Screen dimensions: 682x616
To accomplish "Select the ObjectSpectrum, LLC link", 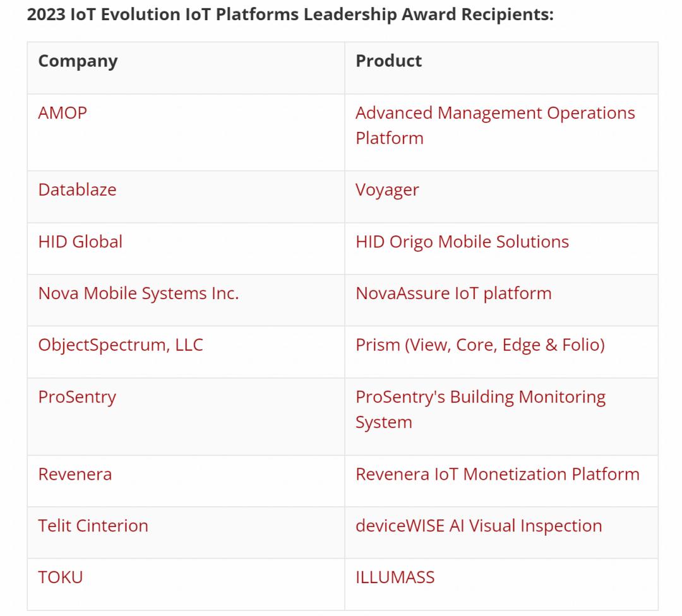I will click(x=121, y=345).
